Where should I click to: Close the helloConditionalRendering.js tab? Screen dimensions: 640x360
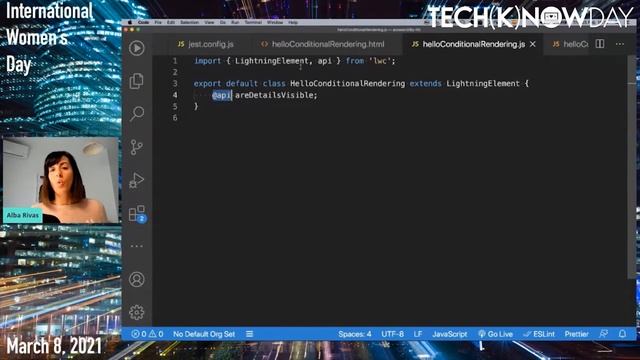click(x=533, y=44)
